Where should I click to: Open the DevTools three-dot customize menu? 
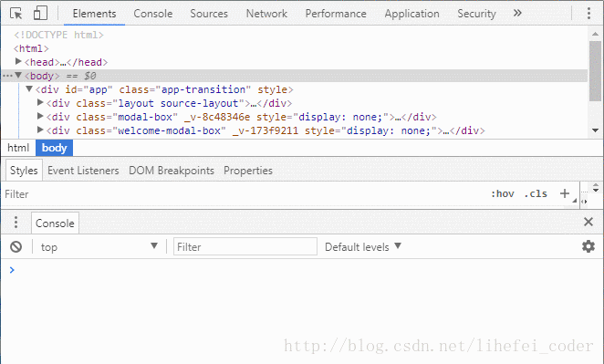588,13
